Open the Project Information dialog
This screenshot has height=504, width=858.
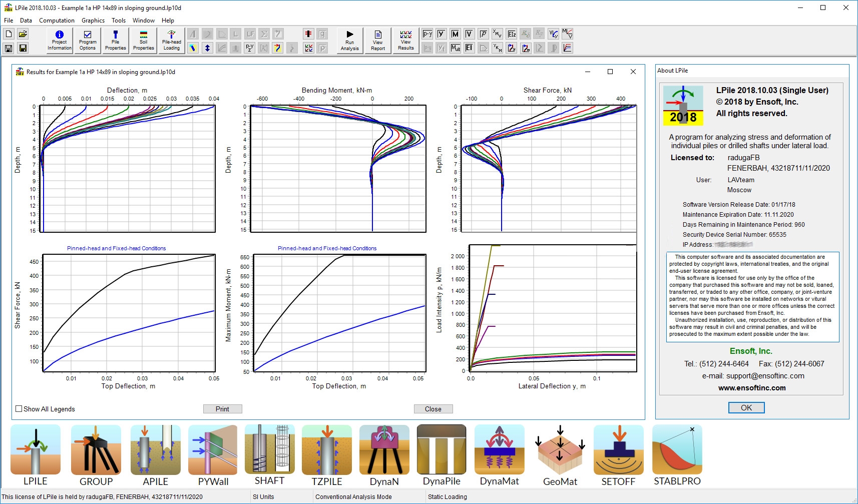(59, 40)
